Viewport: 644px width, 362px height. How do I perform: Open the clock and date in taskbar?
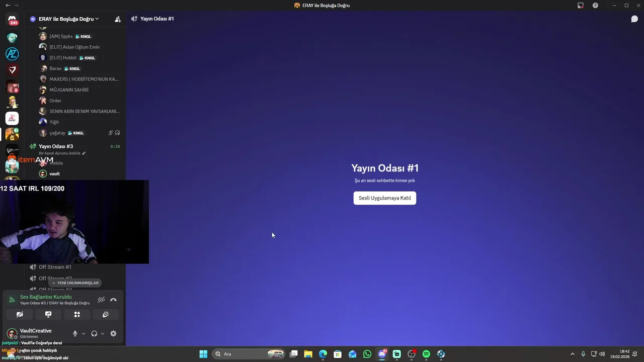(620, 354)
